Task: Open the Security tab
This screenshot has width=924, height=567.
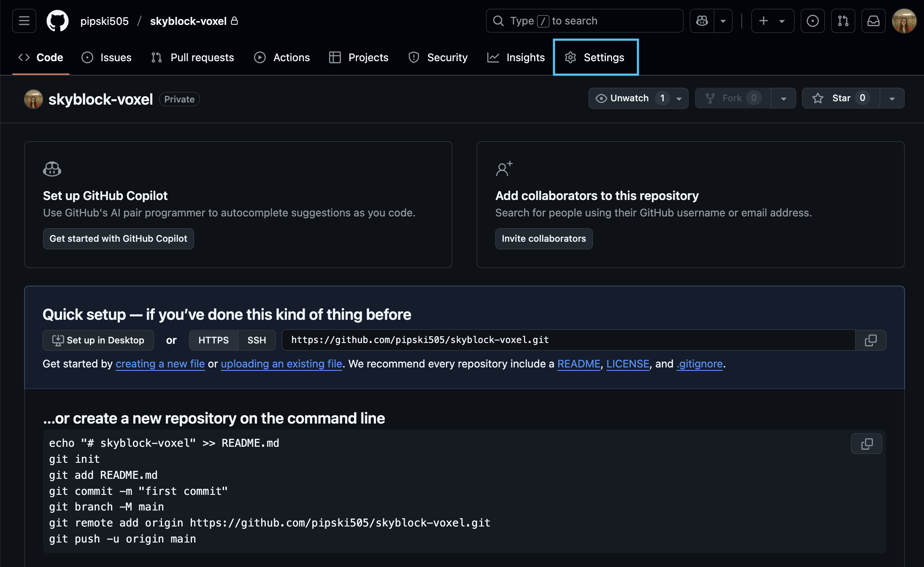Action: [438, 57]
